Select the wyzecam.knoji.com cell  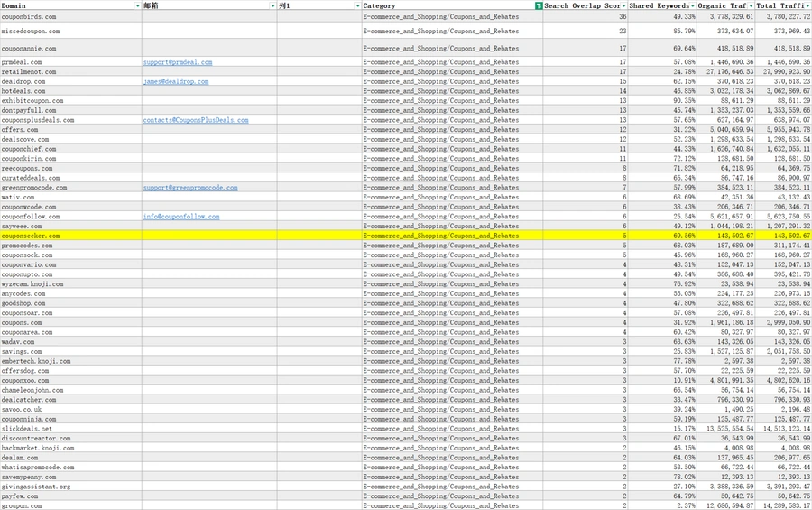[x=71, y=284]
